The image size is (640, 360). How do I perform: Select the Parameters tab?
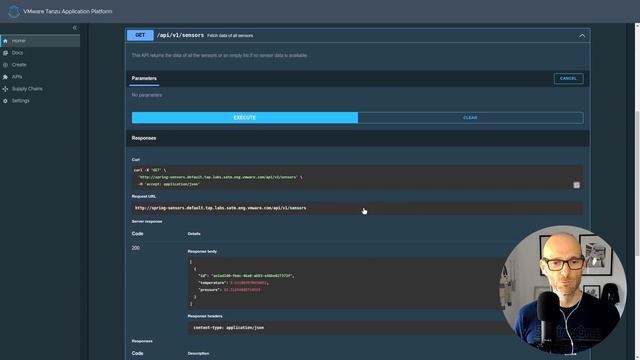pyautogui.click(x=144, y=78)
